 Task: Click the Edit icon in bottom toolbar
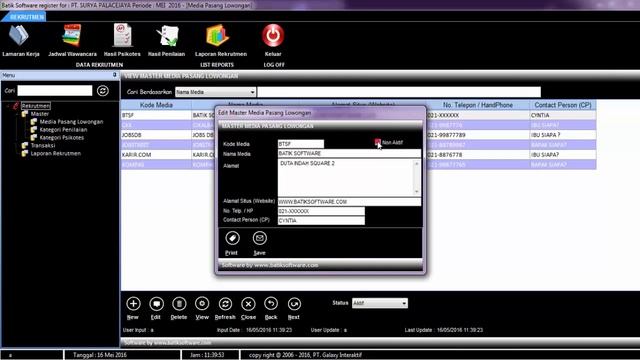point(156,304)
